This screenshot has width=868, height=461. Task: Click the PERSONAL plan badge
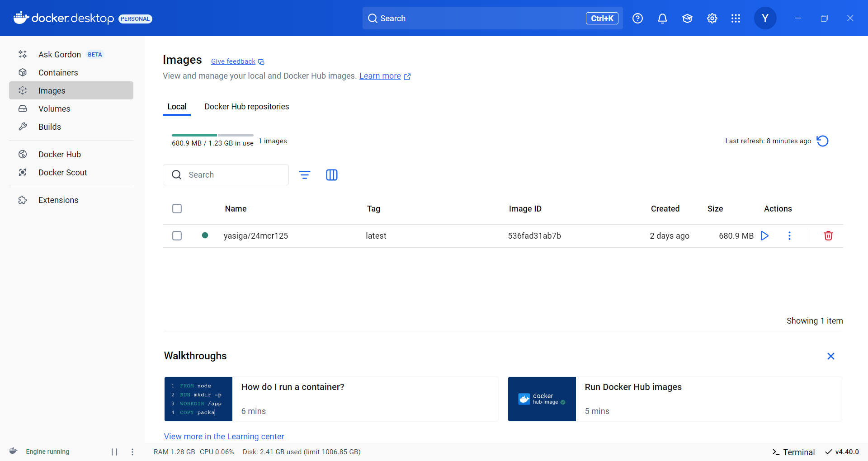pyautogui.click(x=135, y=19)
